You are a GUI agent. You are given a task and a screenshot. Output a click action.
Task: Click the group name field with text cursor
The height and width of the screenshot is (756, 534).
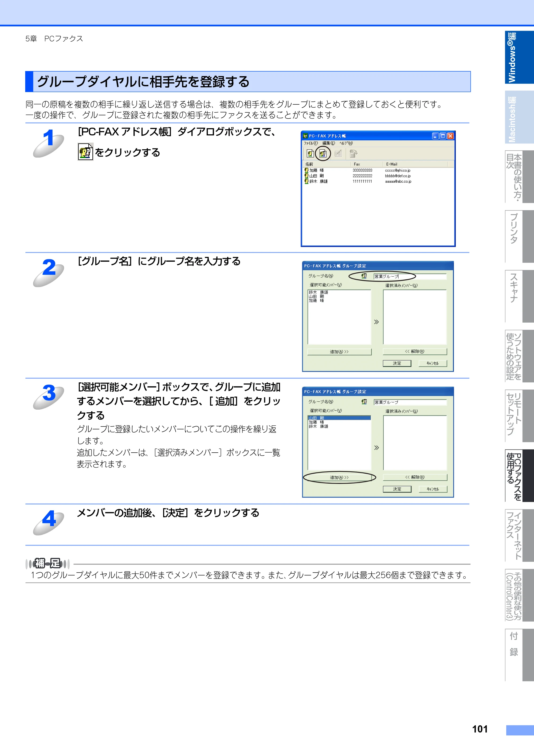click(x=410, y=276)
